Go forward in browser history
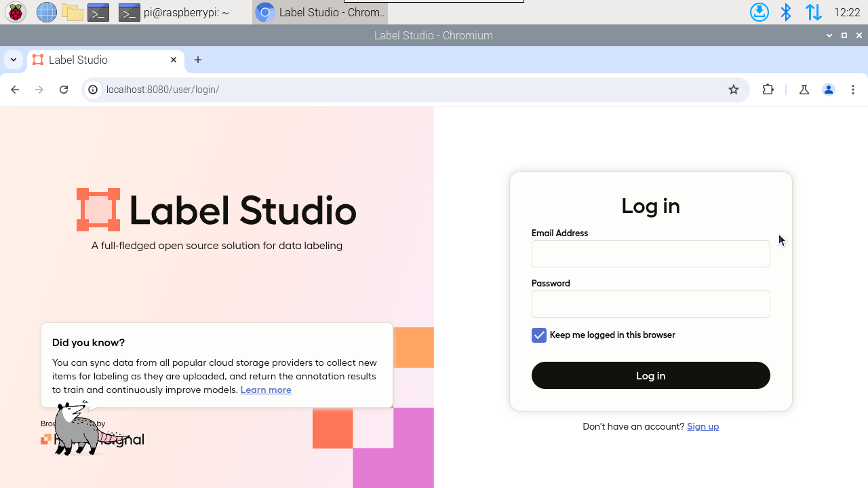 click(x=39, y=90)
